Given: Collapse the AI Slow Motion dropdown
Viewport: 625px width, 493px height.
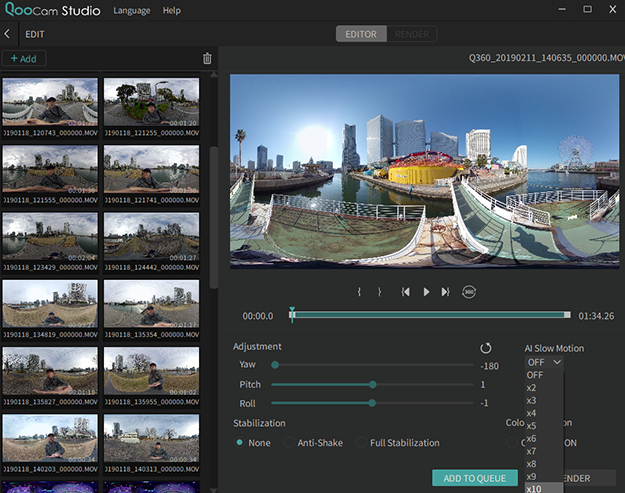Looking at the screenshot, I should pos(544,362).
